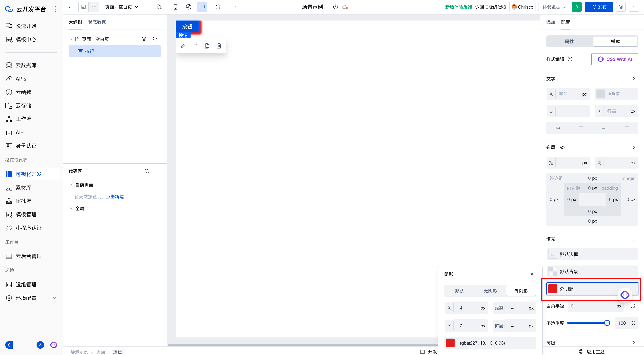
Task: Expand 全局 tree node
Action: point(71,208)
